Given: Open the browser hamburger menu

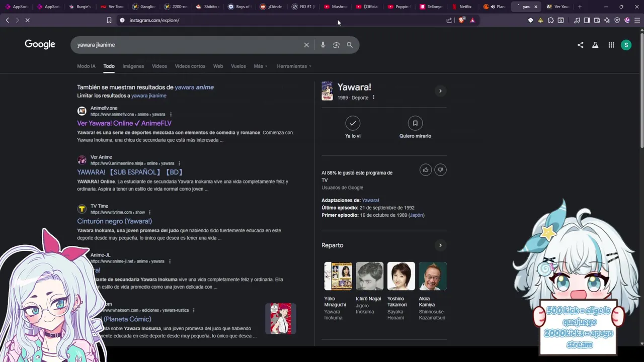Looking at the screenshot, I should 637,20.
